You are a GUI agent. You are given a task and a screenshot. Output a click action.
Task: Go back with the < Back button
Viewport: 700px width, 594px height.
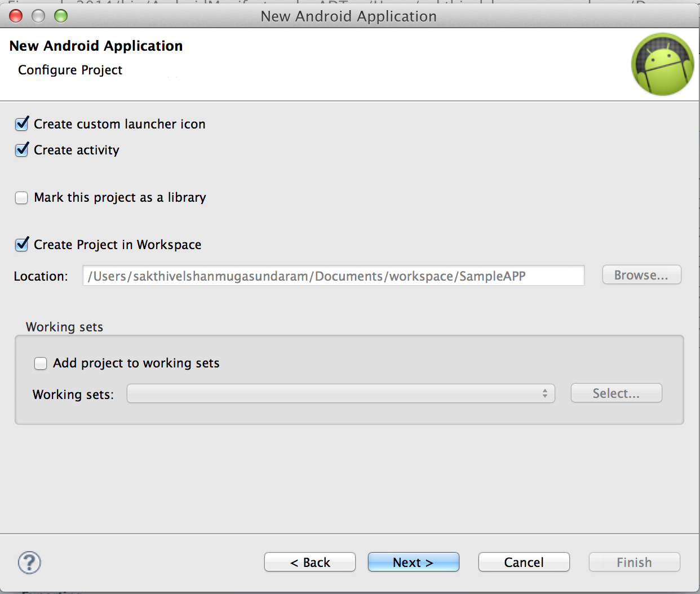[x=310, y=562]
